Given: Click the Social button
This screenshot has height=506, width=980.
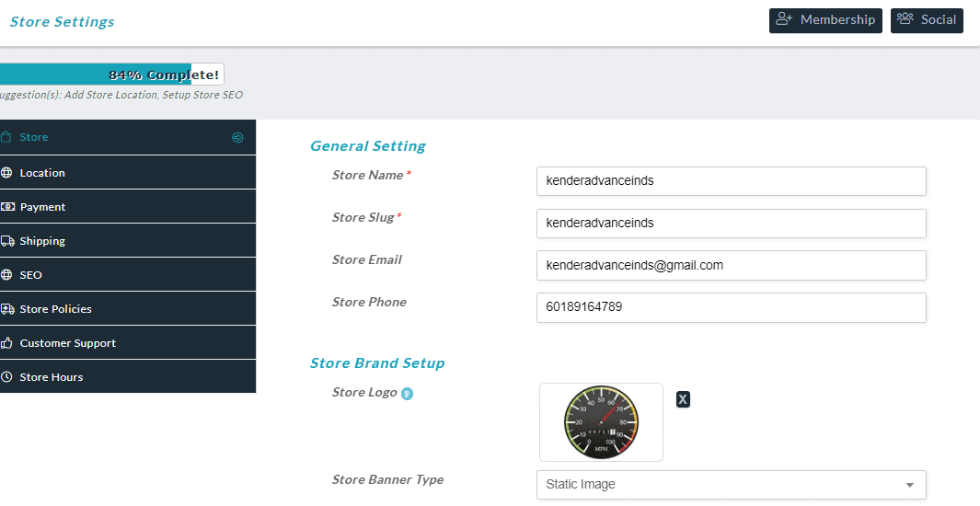Looking at the screenshot, I should 926,20.
